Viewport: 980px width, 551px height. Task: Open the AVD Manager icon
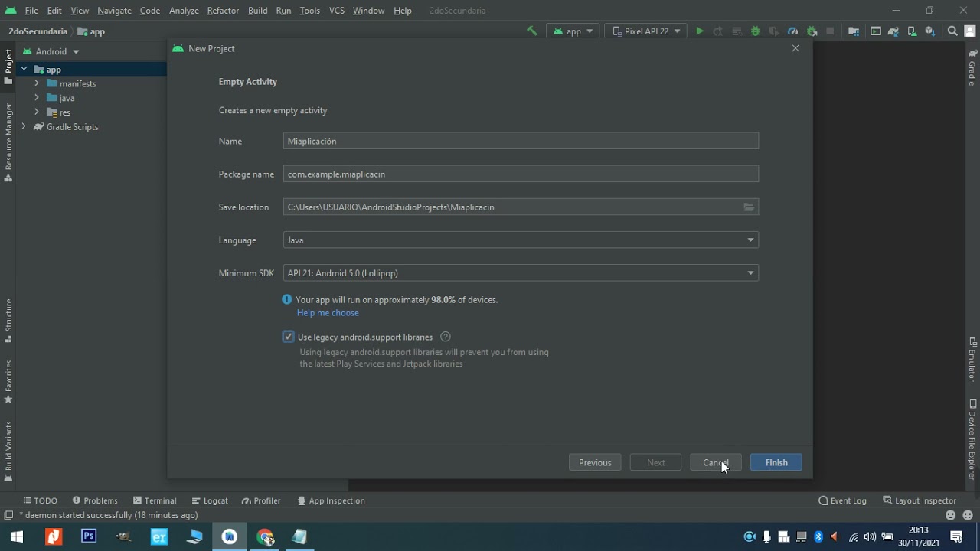[x=912, y=31]
